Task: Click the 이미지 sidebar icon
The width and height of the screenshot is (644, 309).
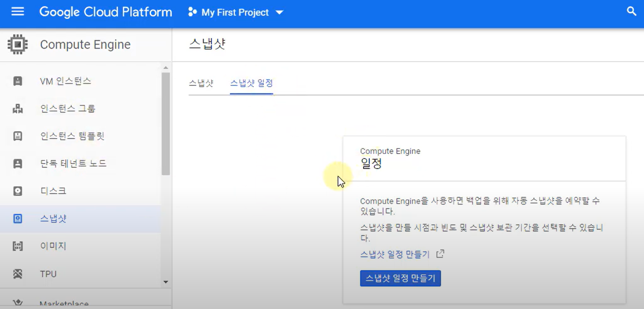Action: [x=18, y=246]
